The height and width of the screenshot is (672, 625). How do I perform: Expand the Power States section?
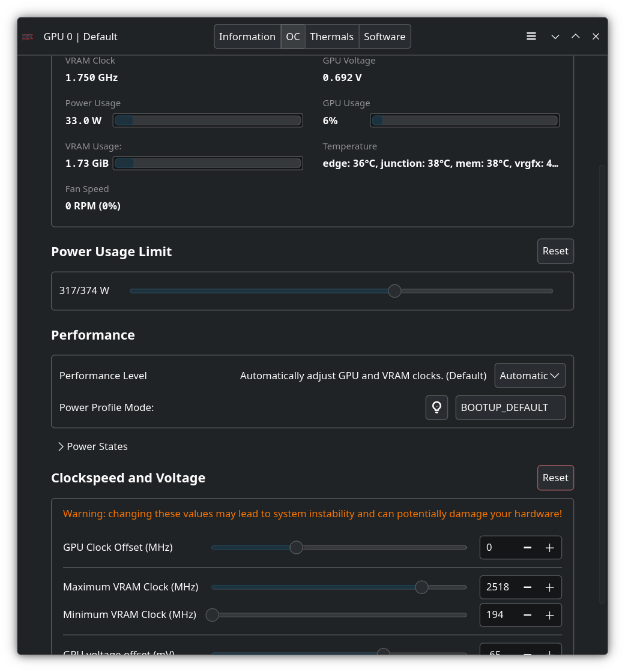pos(92,446)
